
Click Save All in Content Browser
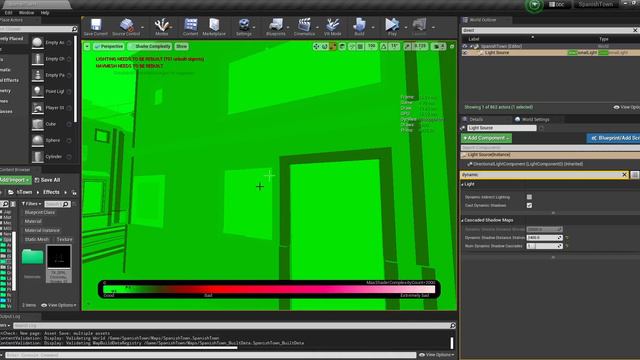pyautogui.click(x=47, y=180)
